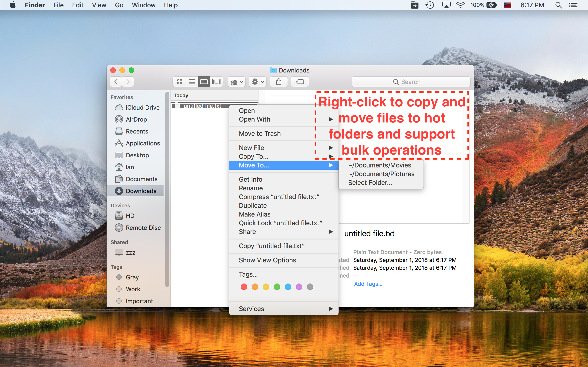
Task: Choose Select Folder in the Move To submenu
Action: coord(370,183)
